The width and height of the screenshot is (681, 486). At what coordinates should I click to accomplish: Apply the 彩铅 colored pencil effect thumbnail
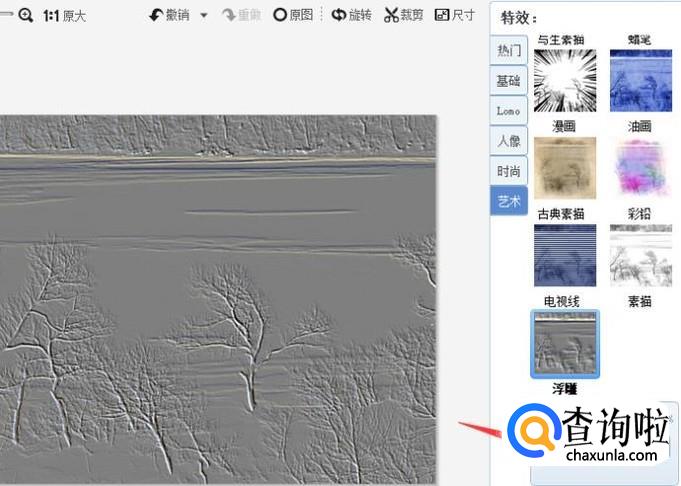point(641,168)
